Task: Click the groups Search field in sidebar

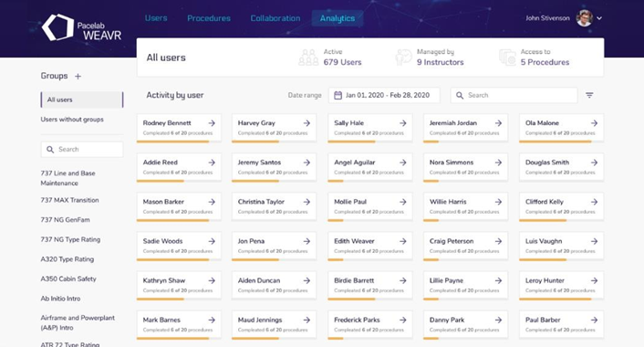Action: click(82, 149)
